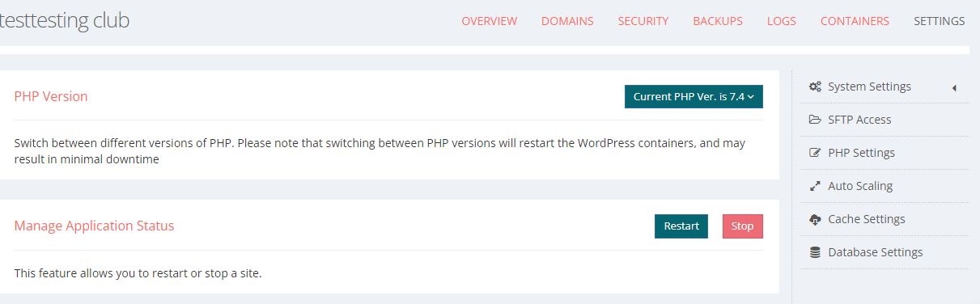
Task: Open the Backups tab
Action: 718,21
